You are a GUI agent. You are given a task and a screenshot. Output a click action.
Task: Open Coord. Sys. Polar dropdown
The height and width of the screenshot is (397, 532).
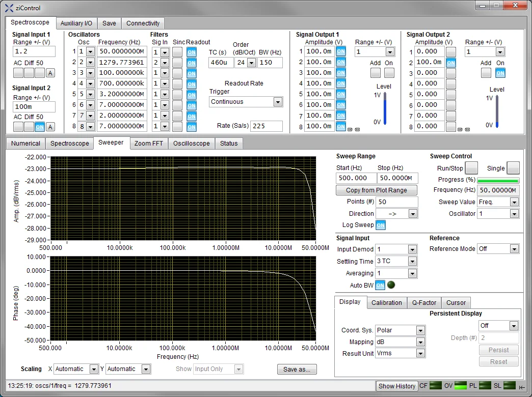coord(420,330)
